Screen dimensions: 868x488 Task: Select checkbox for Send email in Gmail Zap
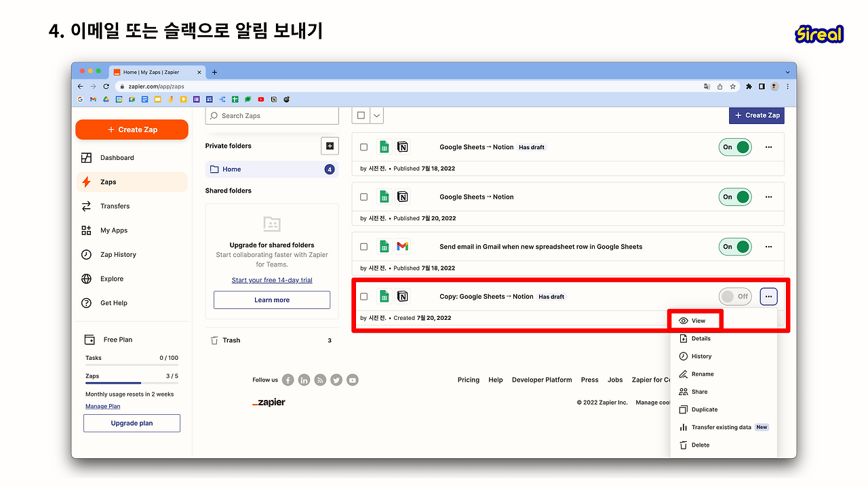click(x=364, y=247)
